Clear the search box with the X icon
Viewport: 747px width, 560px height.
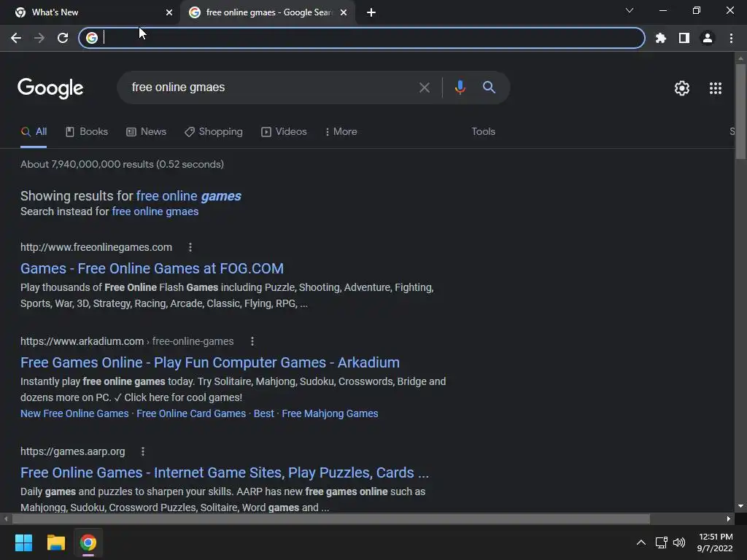click(x=424, y=87)
